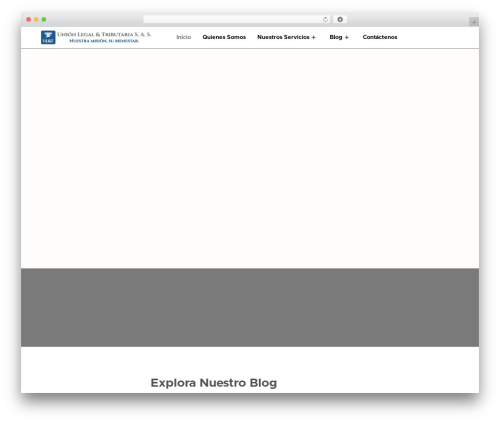Open the Blog menu item
Screen dimensions: 500x423
coord(336,37)
